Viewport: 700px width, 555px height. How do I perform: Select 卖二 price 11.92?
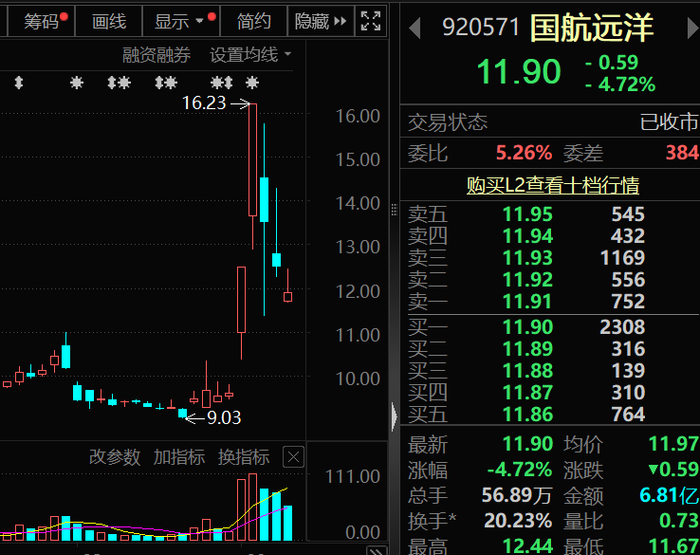pyautogui.click(x=528, y=280)
